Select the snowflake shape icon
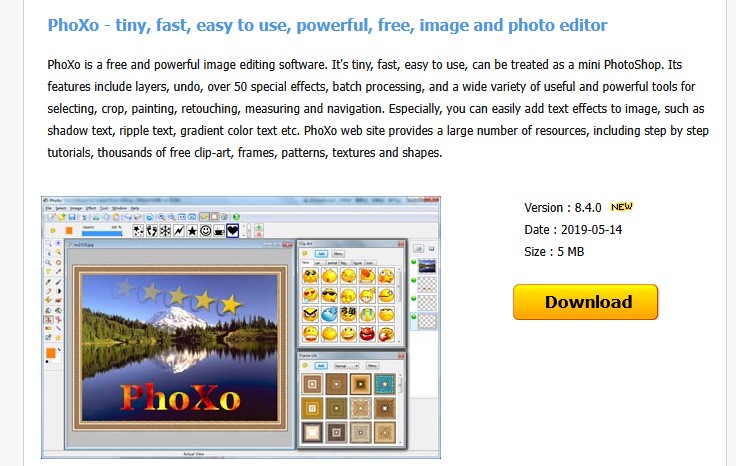 click(x=165, y=230)
